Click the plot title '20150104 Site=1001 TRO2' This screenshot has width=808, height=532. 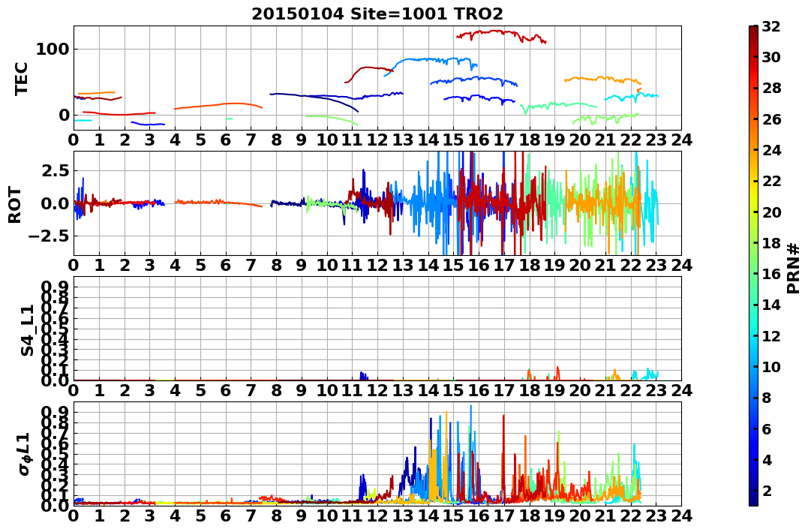377,14
